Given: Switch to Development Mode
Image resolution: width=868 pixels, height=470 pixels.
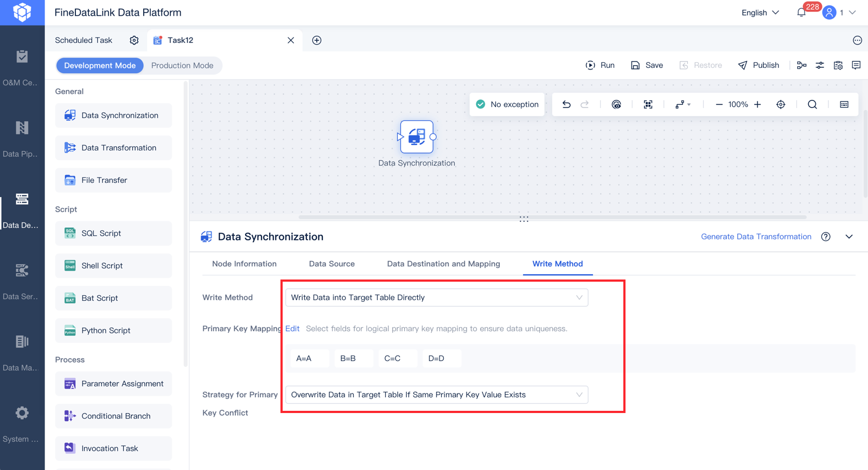Looking at the screenshot, I should [100, 66].
